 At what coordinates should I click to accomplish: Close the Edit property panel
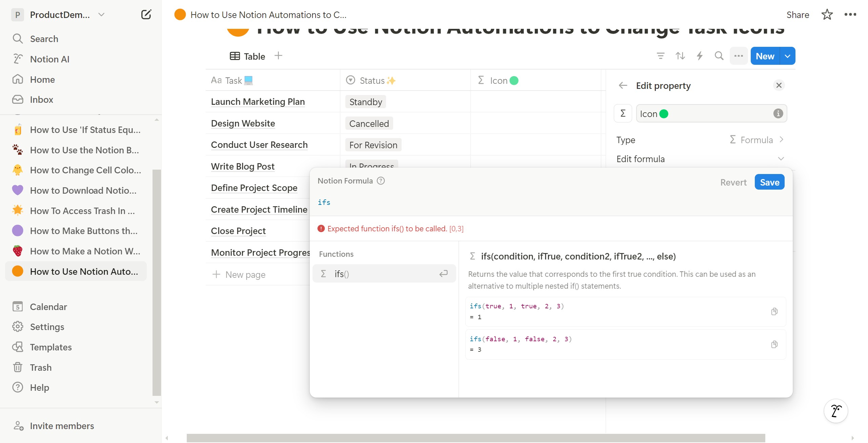(779, 85)
